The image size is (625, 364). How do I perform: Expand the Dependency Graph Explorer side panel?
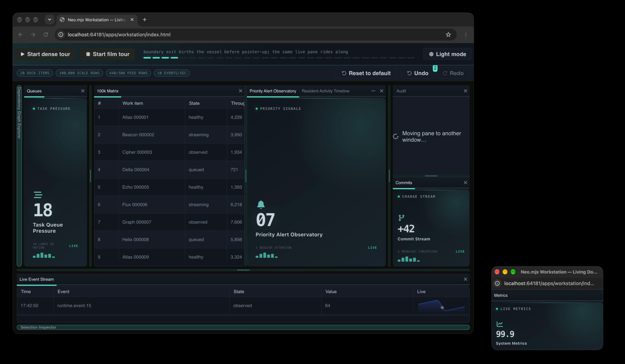(19, 176)
